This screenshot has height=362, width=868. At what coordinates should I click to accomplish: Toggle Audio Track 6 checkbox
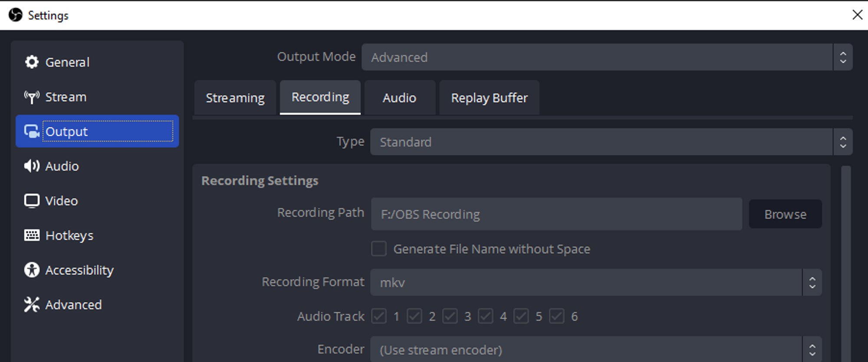click(x=557, y=316)
